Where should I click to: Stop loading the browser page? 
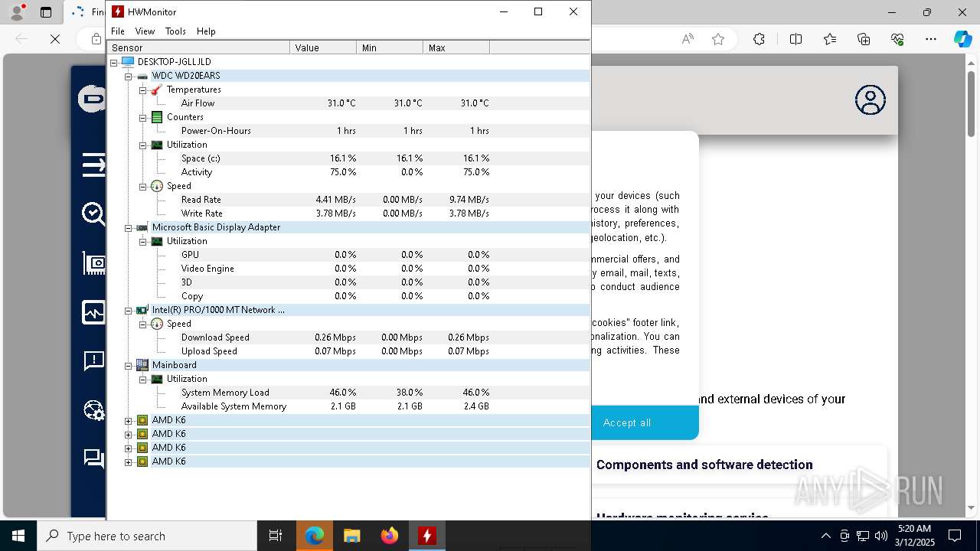coord(55,39)
